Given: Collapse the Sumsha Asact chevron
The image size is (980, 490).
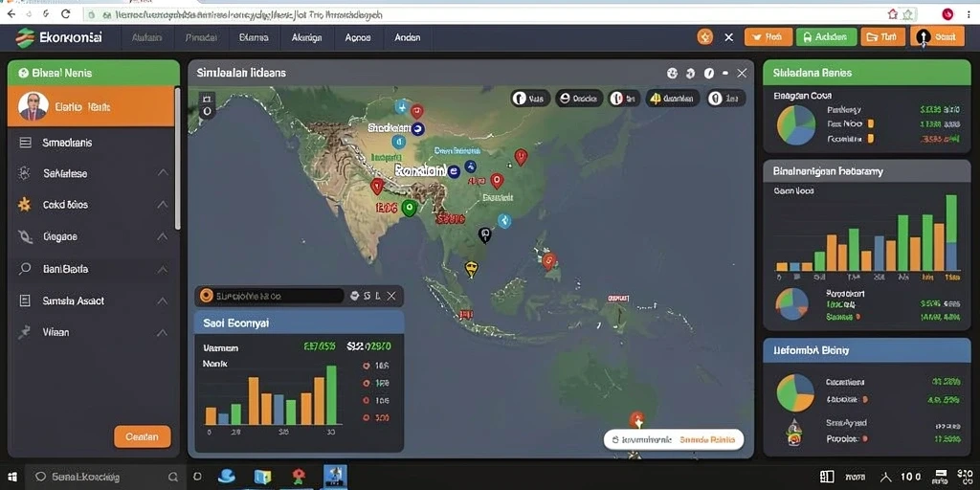Looking at the screenshot, I should pos(163,301).
